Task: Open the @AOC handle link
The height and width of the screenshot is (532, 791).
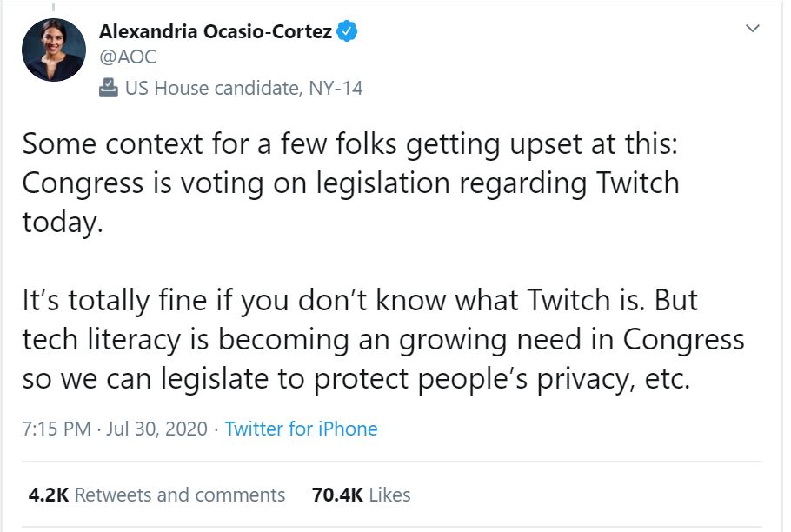Action: [128, 58]
